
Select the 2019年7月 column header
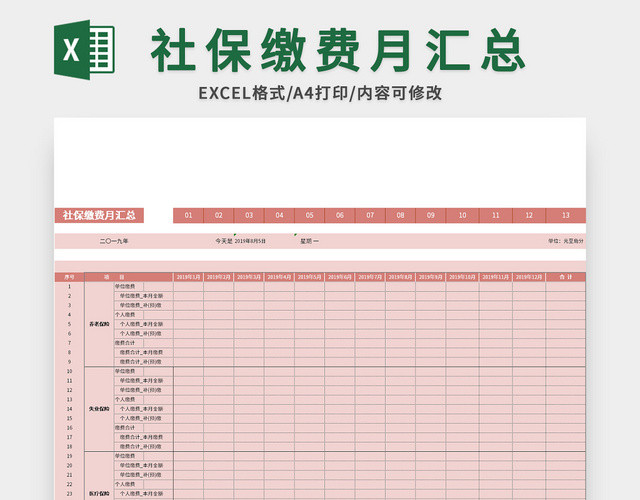point(370,277)
